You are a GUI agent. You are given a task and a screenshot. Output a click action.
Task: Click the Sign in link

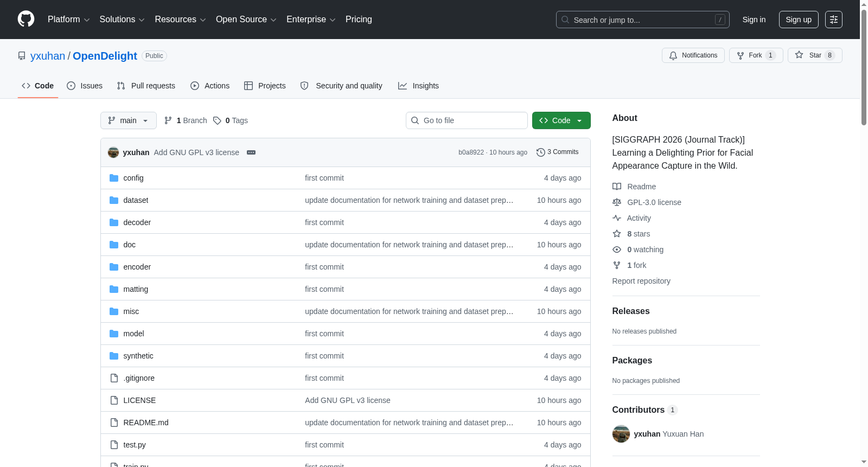[754, 20]
